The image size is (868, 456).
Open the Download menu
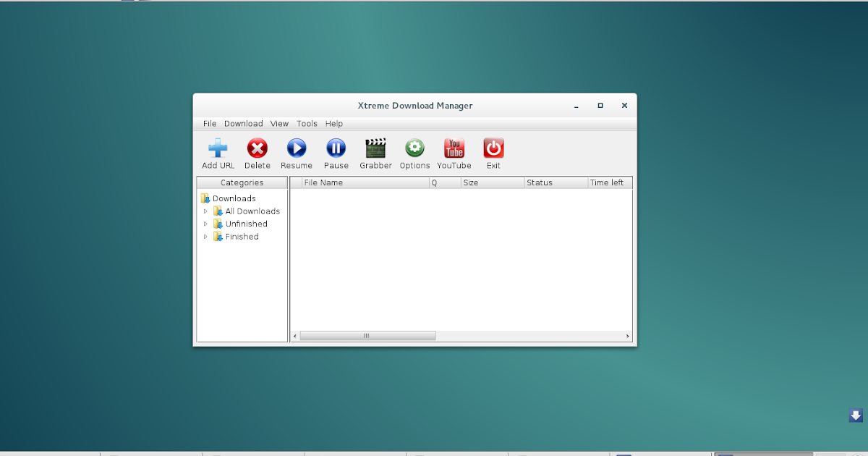[243, 124]
